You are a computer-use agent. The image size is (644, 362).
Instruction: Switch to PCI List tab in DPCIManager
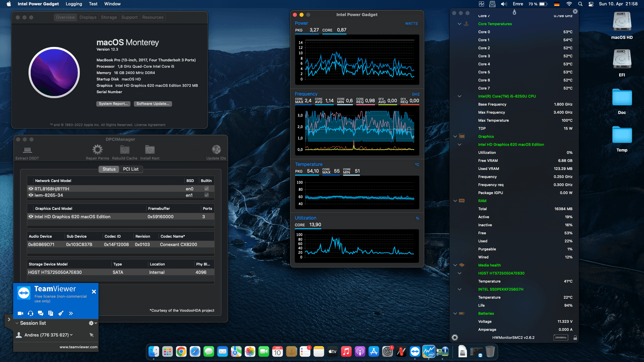[x=130, y=169]
